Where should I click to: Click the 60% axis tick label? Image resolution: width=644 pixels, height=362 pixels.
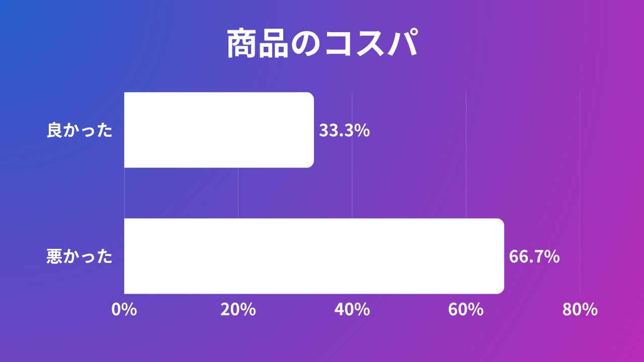(466, 310)
